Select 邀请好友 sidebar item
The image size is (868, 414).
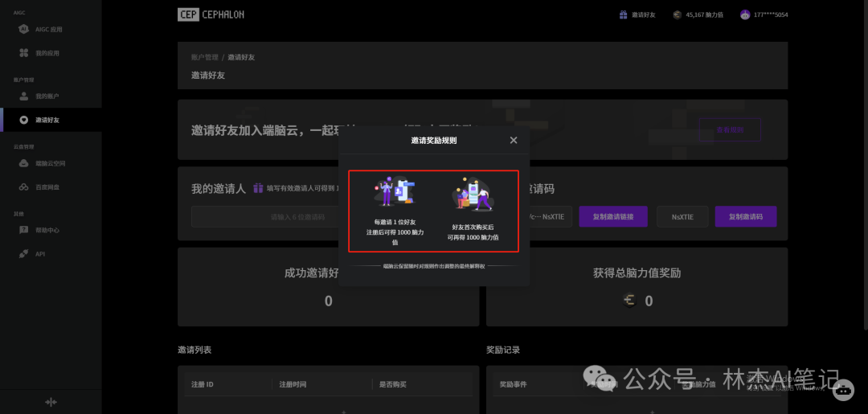(51, 120)
